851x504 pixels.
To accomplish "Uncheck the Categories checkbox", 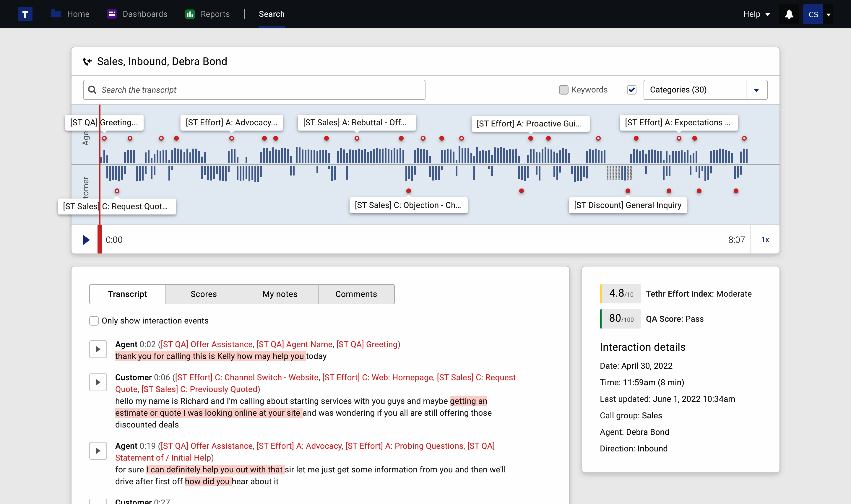I will (631, 89).
